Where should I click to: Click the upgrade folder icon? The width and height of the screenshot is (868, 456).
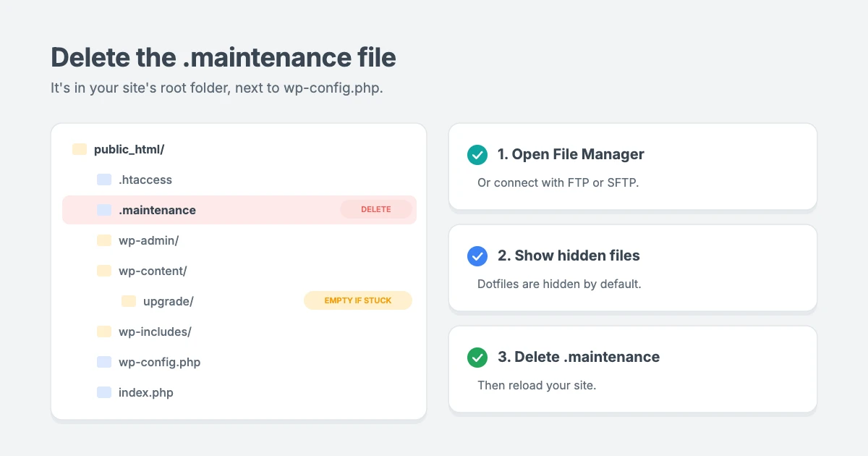[x=129, y=301]
